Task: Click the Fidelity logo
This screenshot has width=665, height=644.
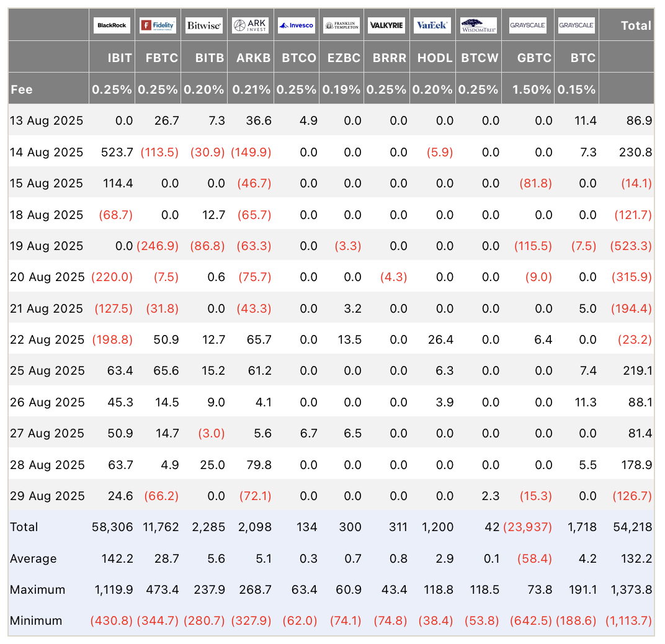Action: 158,25
